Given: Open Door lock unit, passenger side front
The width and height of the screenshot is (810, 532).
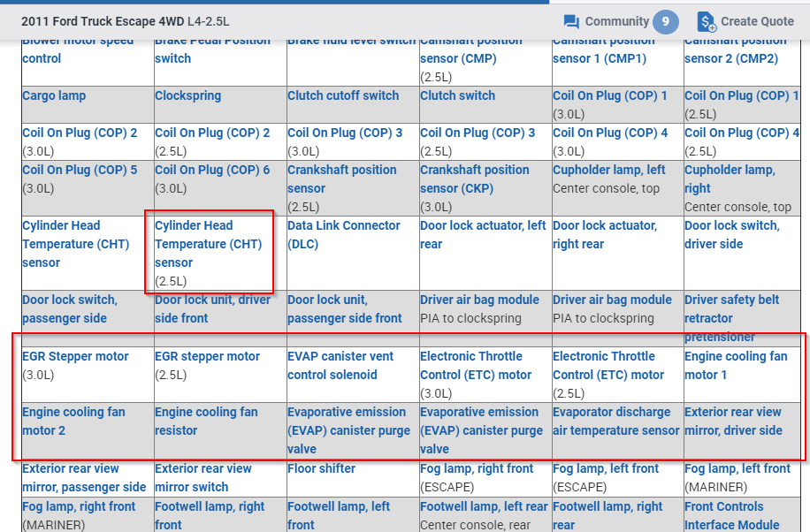Looking at the screenshot, I should point(345,309).
